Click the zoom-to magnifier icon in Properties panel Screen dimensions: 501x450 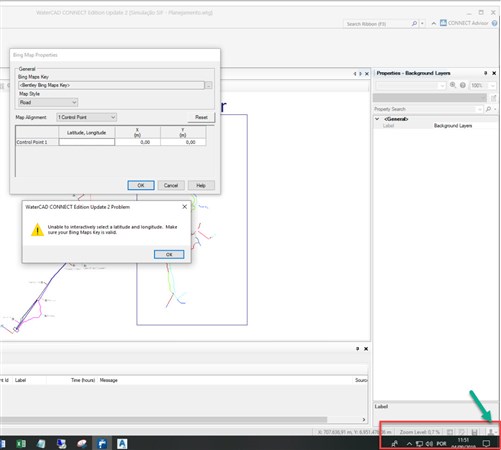click(453, 85)
